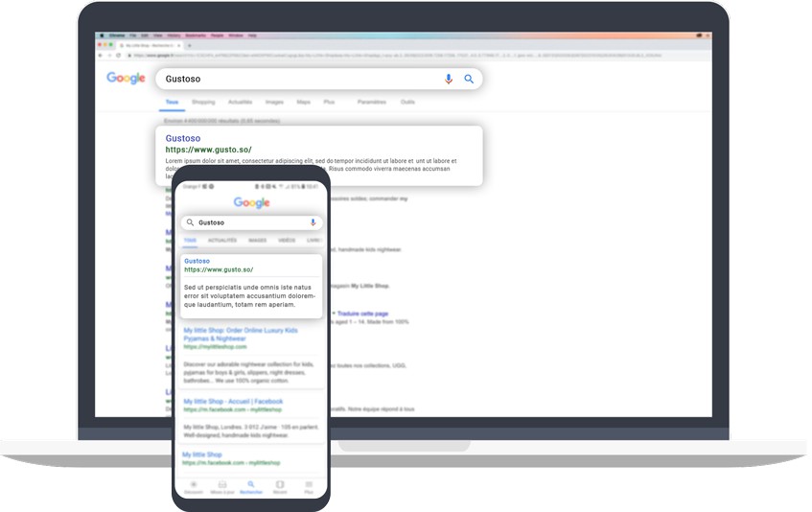Open the phone ACTUALITÉS tab

point(222,241)
